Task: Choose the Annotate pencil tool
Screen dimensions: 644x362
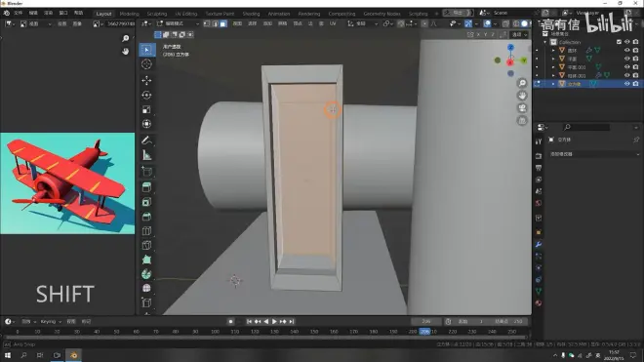Action: (x=146, y=141)
